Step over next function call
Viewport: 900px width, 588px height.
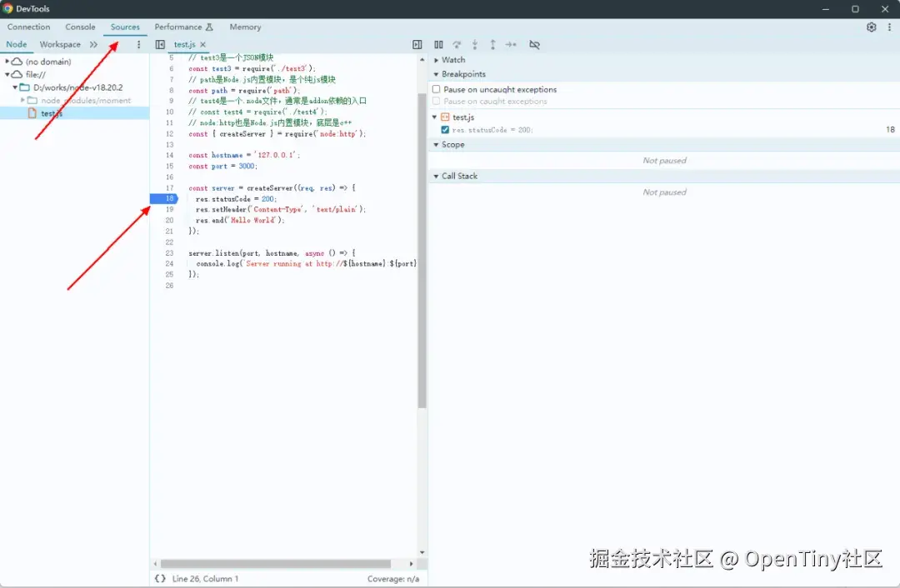click(x=457, y=44)
